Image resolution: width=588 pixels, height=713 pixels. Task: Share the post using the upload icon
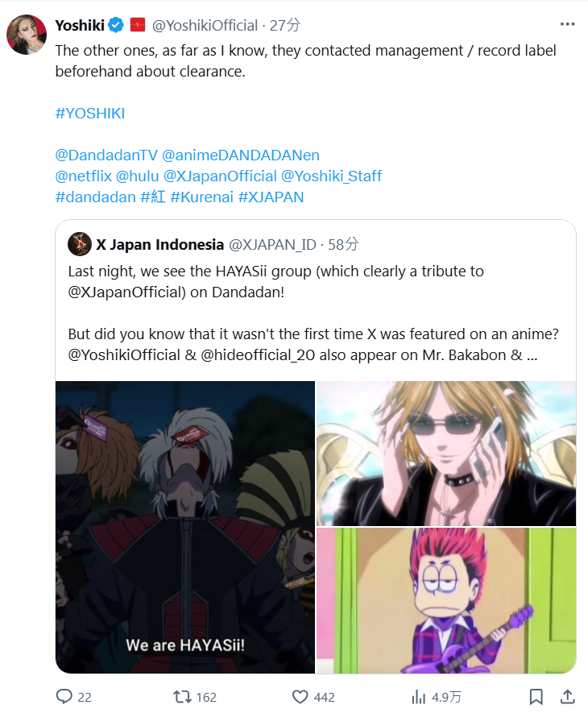[x=568, y=697]
